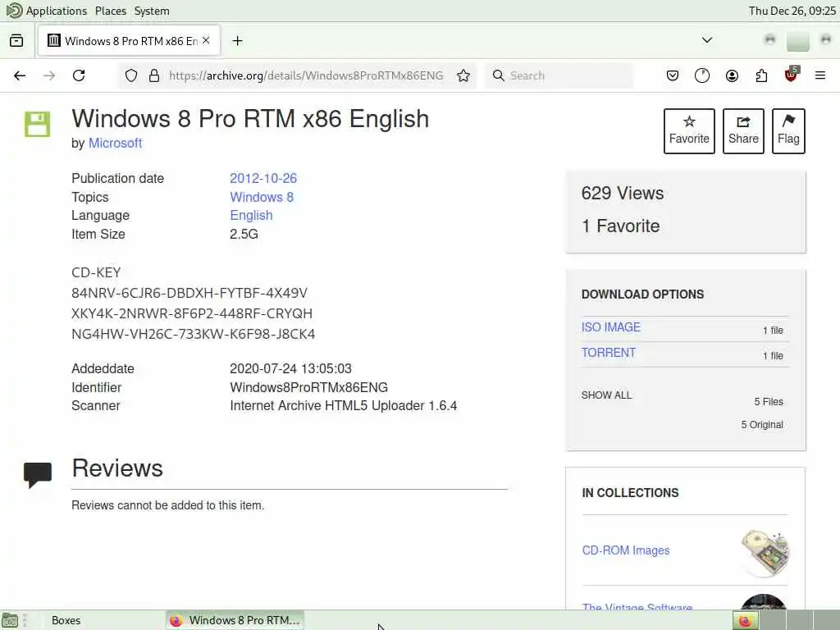Viewport: 840px width, 630px height.
Task: Open the Windows 8 topic link
Action: (x=262, y=197)
